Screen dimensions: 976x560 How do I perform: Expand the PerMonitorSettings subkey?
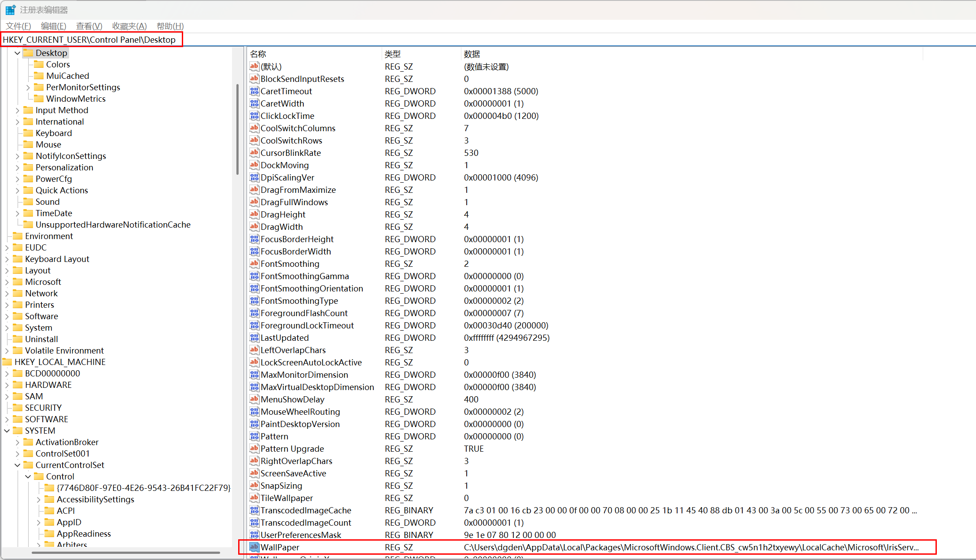(28, 87)
